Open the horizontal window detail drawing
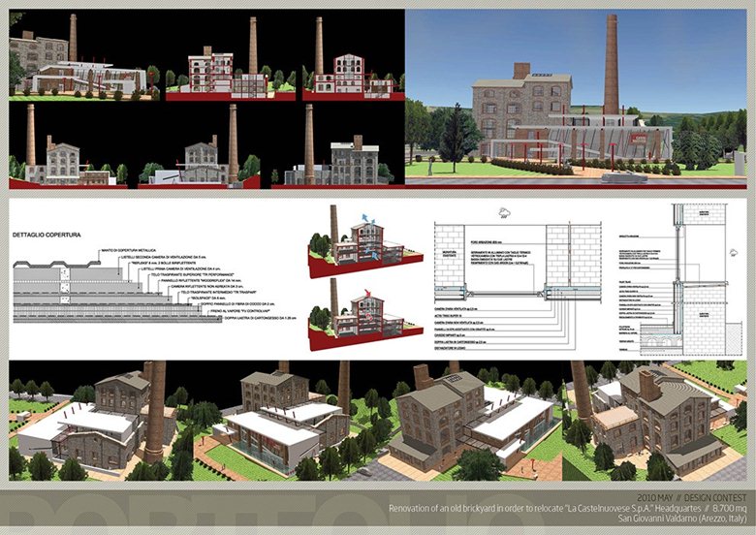 519,284
